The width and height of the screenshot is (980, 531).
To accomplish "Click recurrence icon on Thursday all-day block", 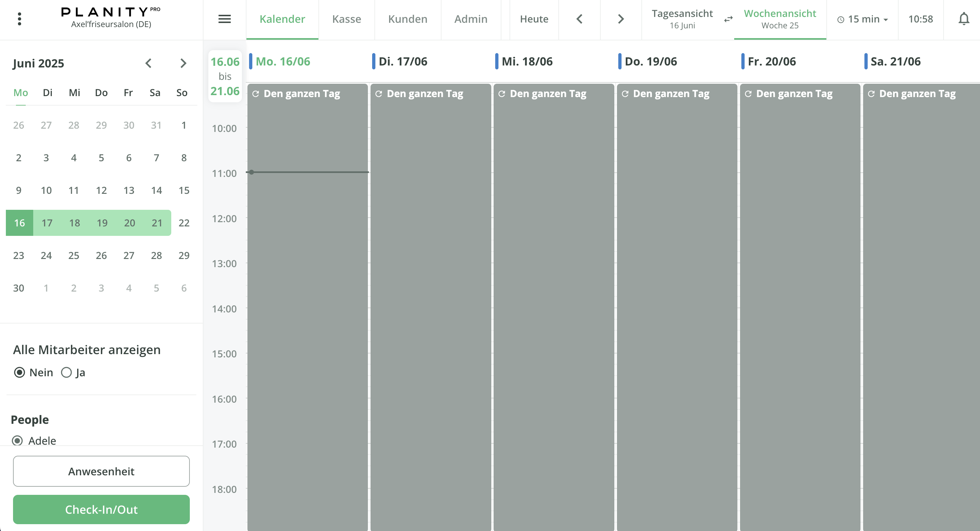I will [625, 93].
